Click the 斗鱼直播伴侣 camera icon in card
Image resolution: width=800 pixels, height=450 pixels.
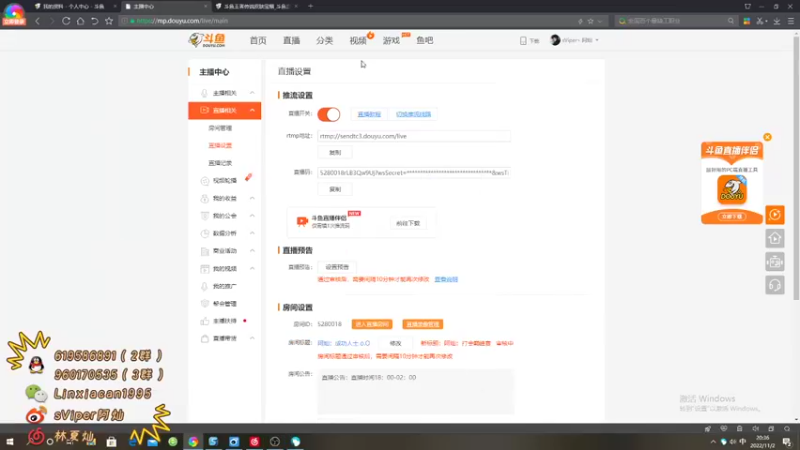click(x=302, y=221)
